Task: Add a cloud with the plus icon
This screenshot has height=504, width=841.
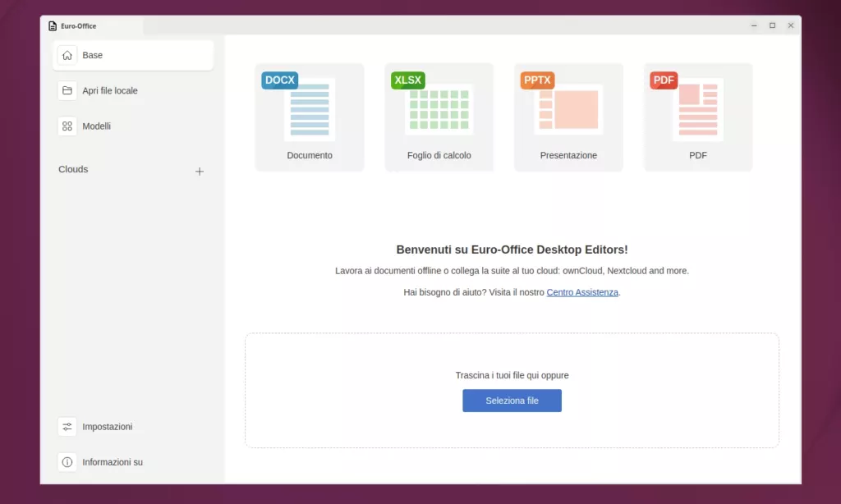Action: pos(200,172)
